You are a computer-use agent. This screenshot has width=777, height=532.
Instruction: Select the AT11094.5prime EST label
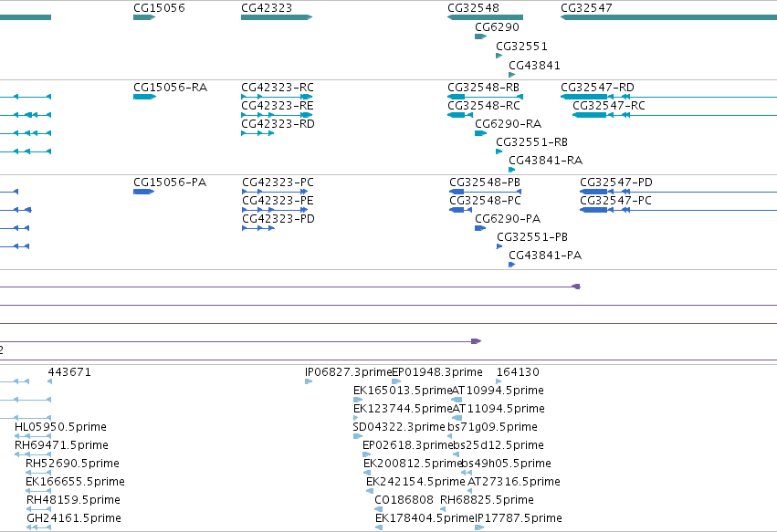coord(499,409)
